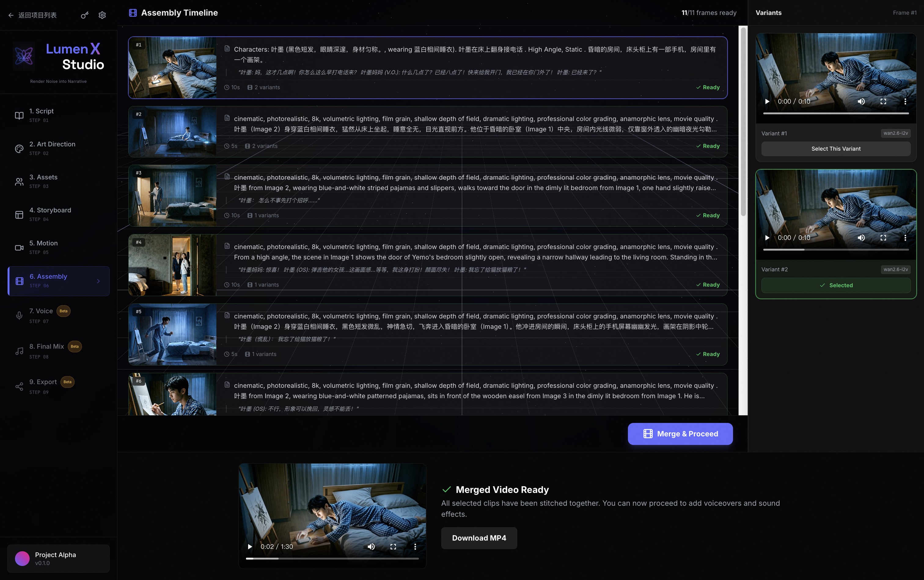
Task: Open the Project Alpha project card
Action: click(x=58, y=559)
